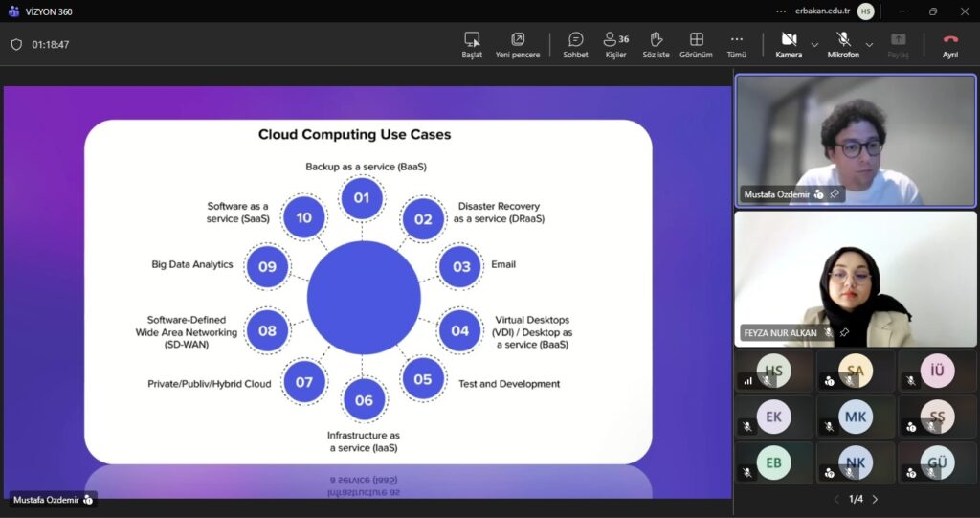Select the EB participant tile

pos(773,463)
